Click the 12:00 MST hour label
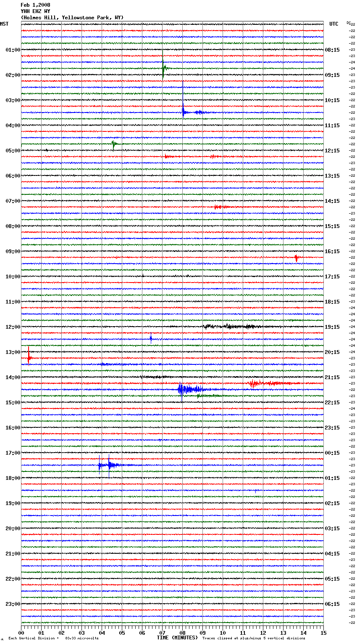Image resolution: width=357 pixels, height=644 pixels. coord(13,327)
